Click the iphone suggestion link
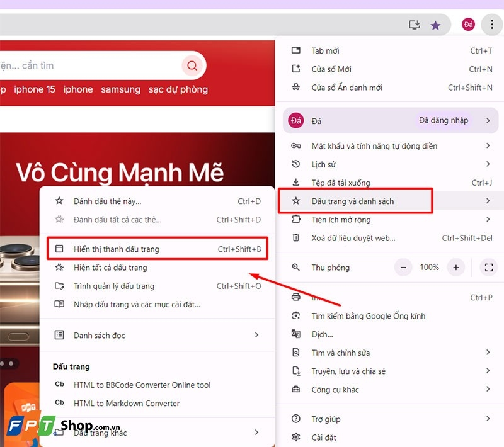Screen dimensions: 504x447 click(78, 89)
